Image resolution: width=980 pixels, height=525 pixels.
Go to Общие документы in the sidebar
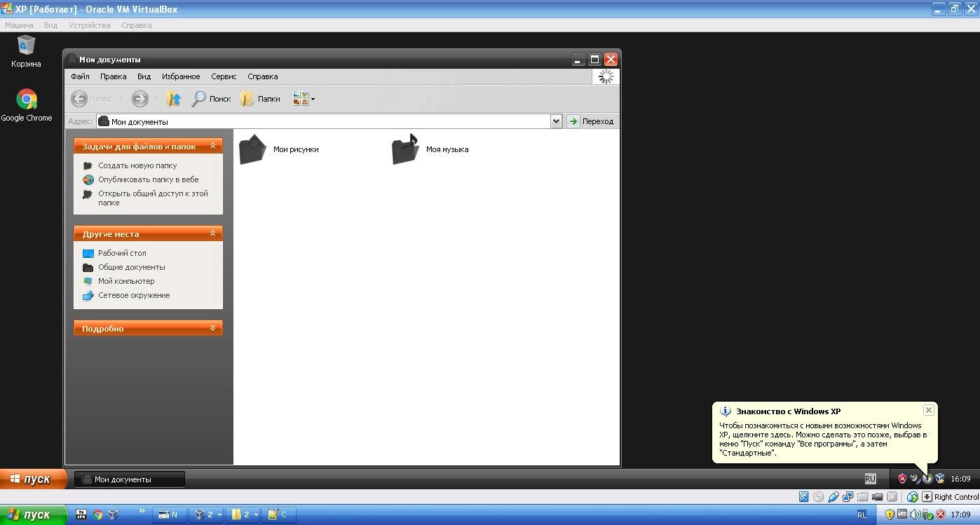click(131, 267)
